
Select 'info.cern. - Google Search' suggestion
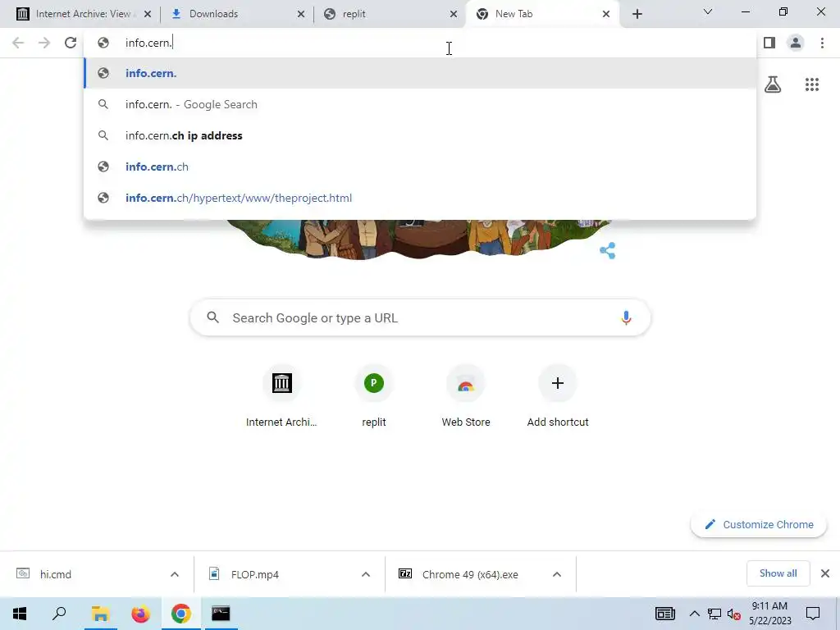[x=420, y=104]
